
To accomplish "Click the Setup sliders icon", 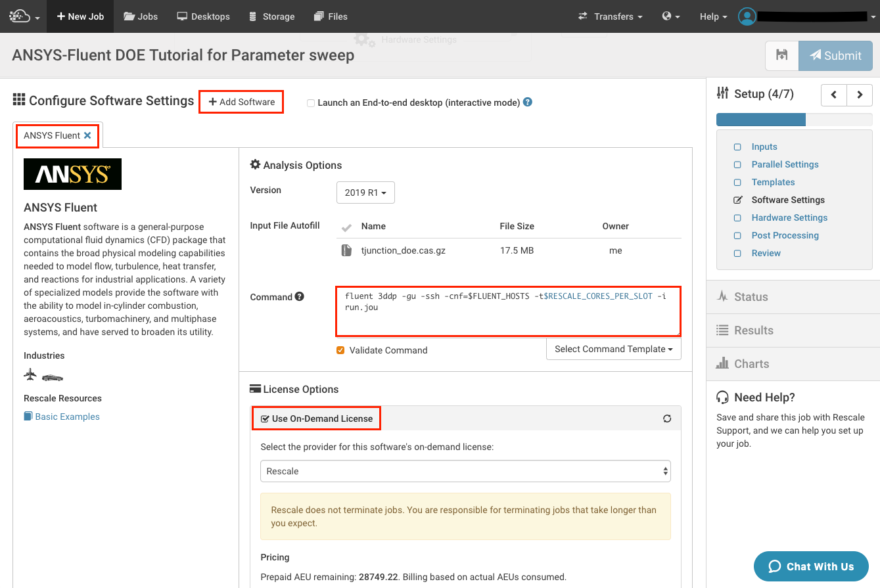I will click(x=723, y=93).
